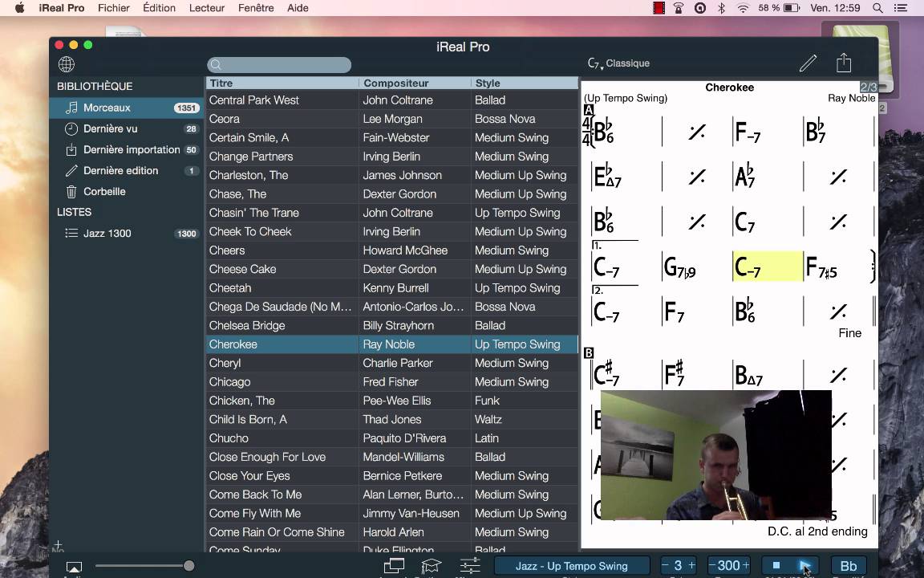Open the Fichier menu

pyautogui.click(x=114, y=8)
